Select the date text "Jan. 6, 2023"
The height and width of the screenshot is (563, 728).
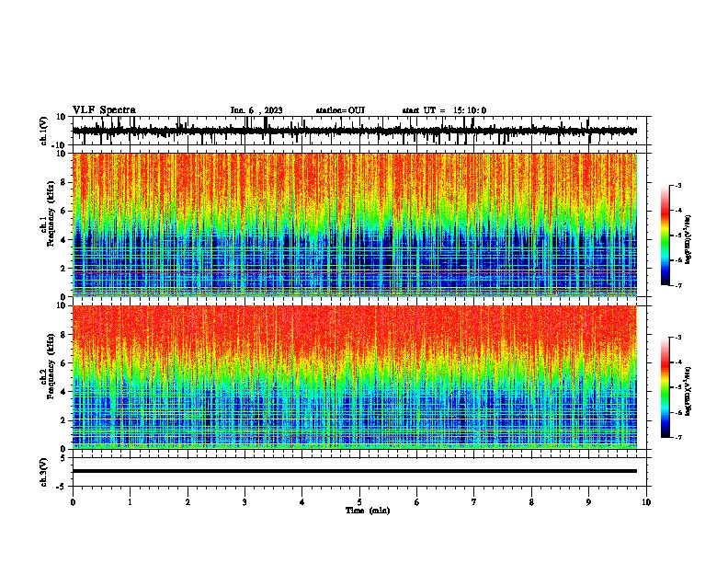(256, 110)
